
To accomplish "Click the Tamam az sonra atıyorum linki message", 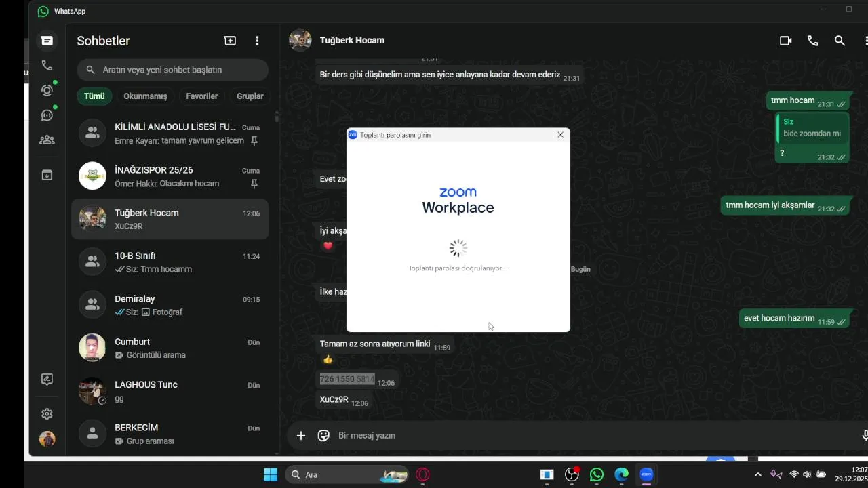I will 384,346.
